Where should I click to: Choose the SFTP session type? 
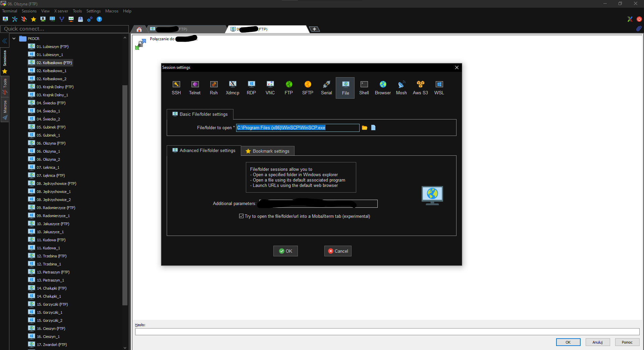(307, 88)
